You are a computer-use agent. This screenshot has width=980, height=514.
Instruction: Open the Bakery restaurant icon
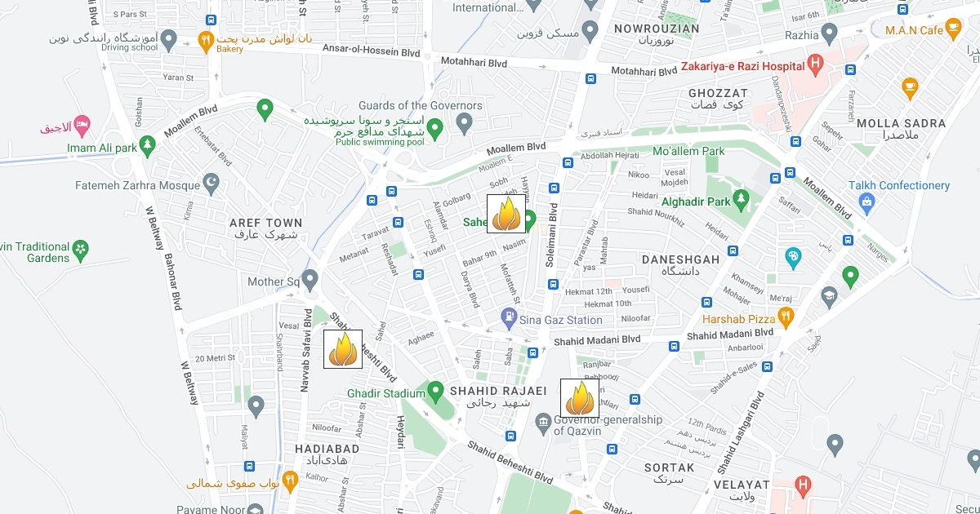click(207, 39)
